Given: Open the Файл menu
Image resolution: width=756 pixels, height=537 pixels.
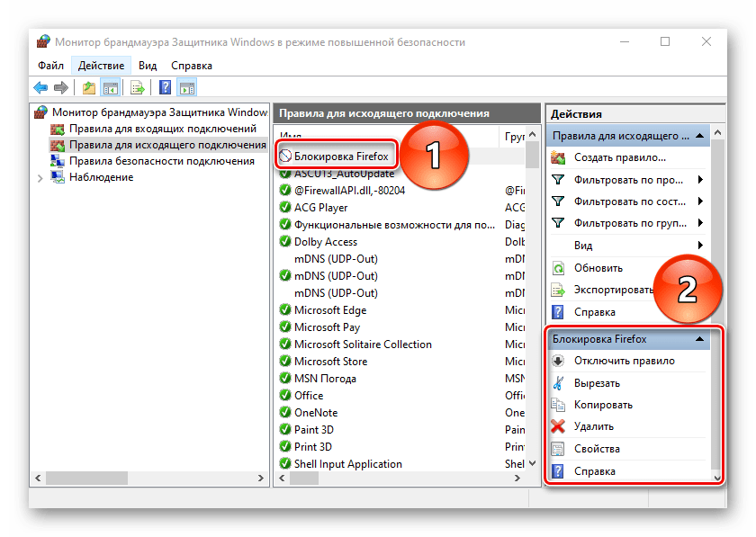Looking at the screenshot, I should coord(50,66).
